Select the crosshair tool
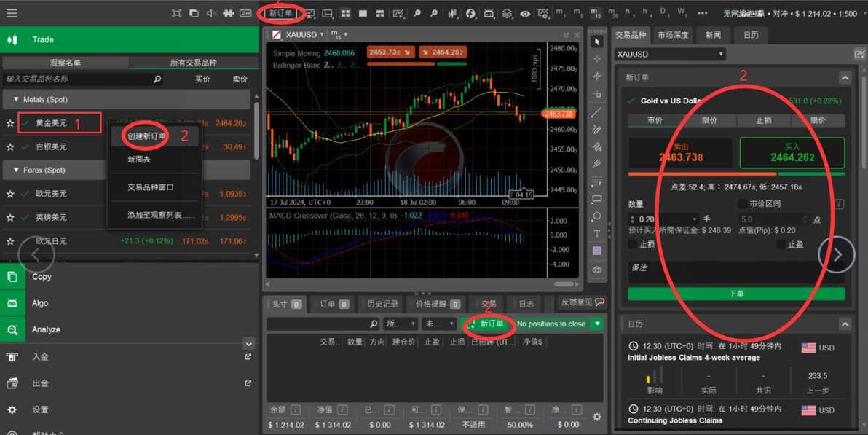The width and height of the screenshot is (868, 435). 597,59
